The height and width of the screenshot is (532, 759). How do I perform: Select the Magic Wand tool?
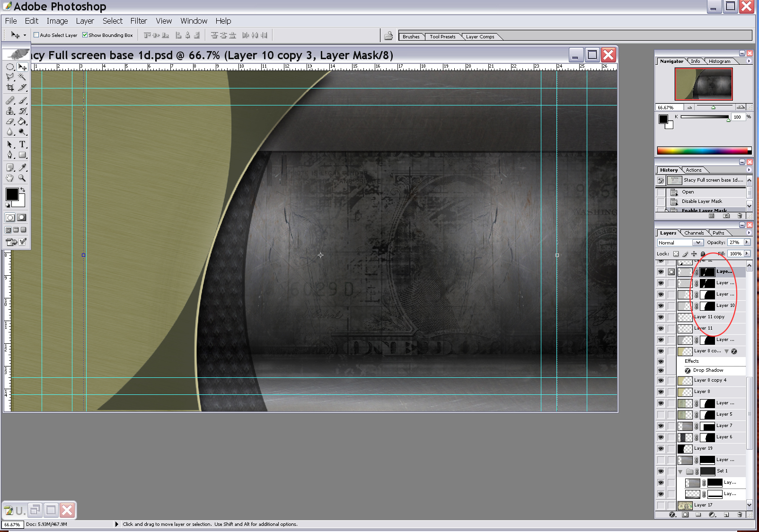pyautogui.click(x=22, y=77)
